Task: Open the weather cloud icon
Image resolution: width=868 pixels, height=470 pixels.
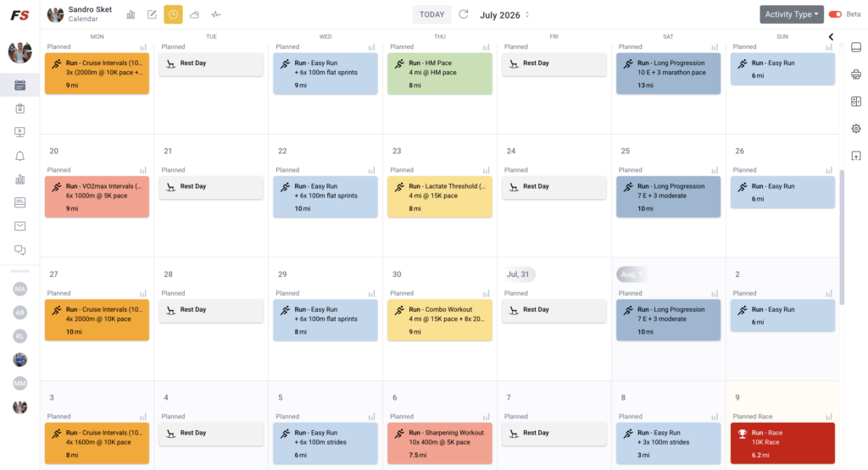Action: (x=194, y=15)
